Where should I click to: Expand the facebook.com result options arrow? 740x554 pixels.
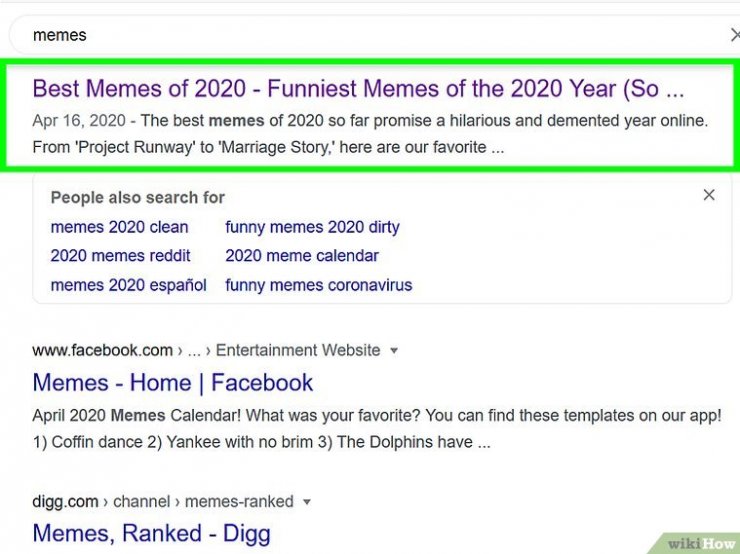tap(394, 351)
